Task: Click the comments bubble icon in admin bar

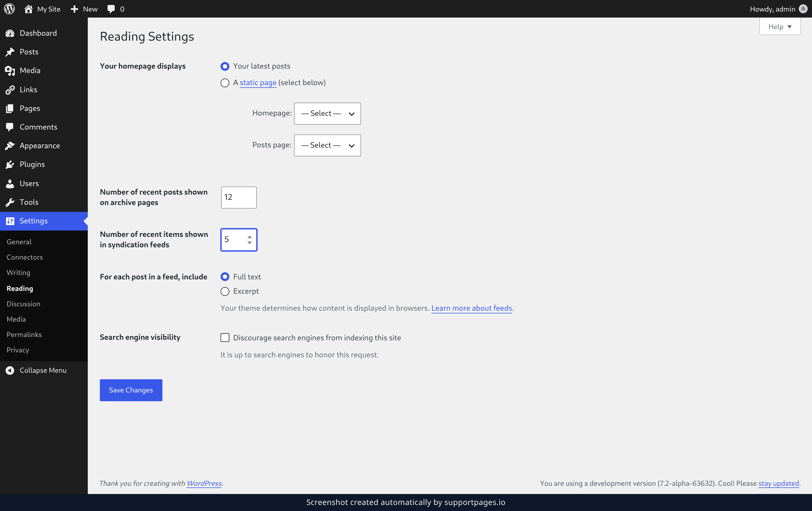Action: [111, 9]
